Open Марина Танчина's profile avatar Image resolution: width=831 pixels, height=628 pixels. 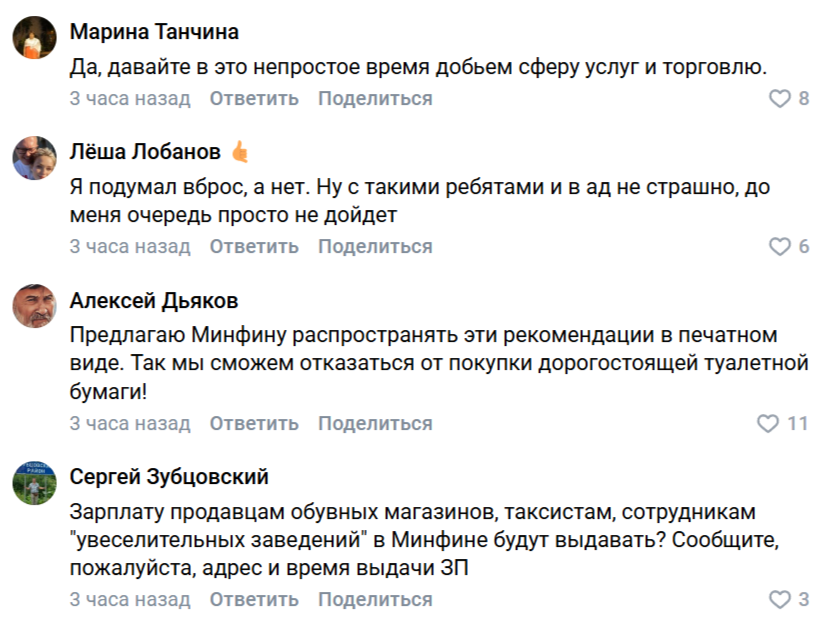click(x=34, y=39)
